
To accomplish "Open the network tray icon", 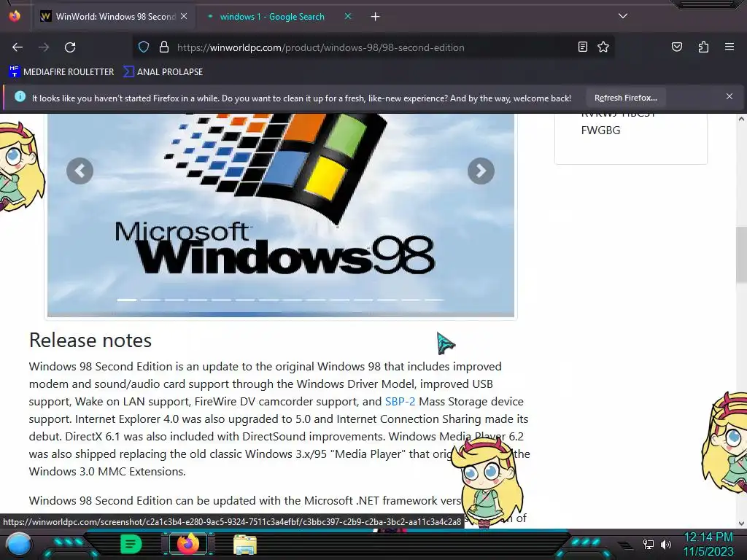I will pyautogui.click(x=648, y=544).
